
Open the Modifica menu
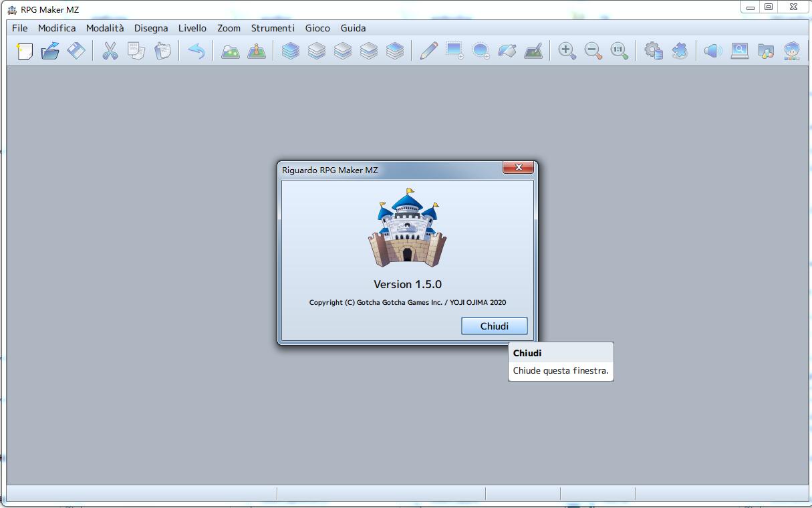(x=57, y=28)
